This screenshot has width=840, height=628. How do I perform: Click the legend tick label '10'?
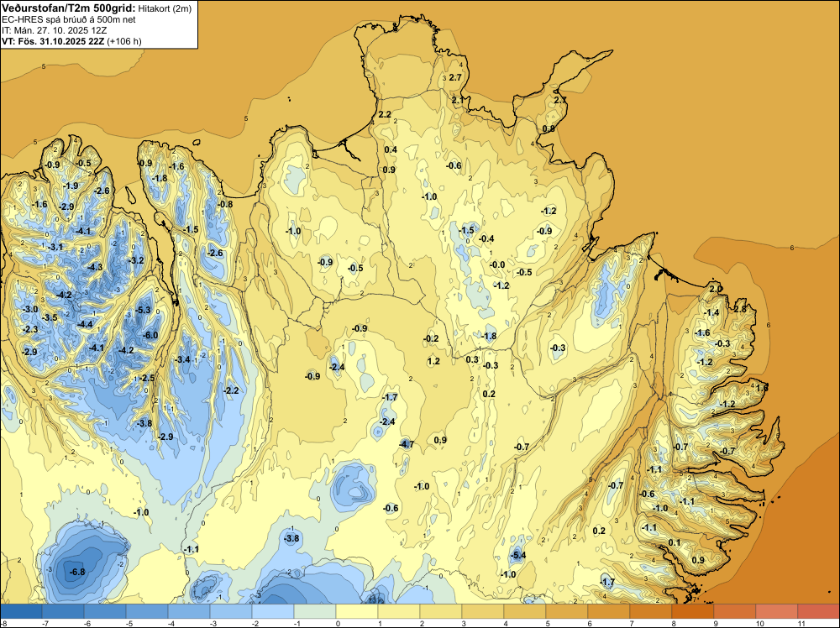[x=759, y=623]
